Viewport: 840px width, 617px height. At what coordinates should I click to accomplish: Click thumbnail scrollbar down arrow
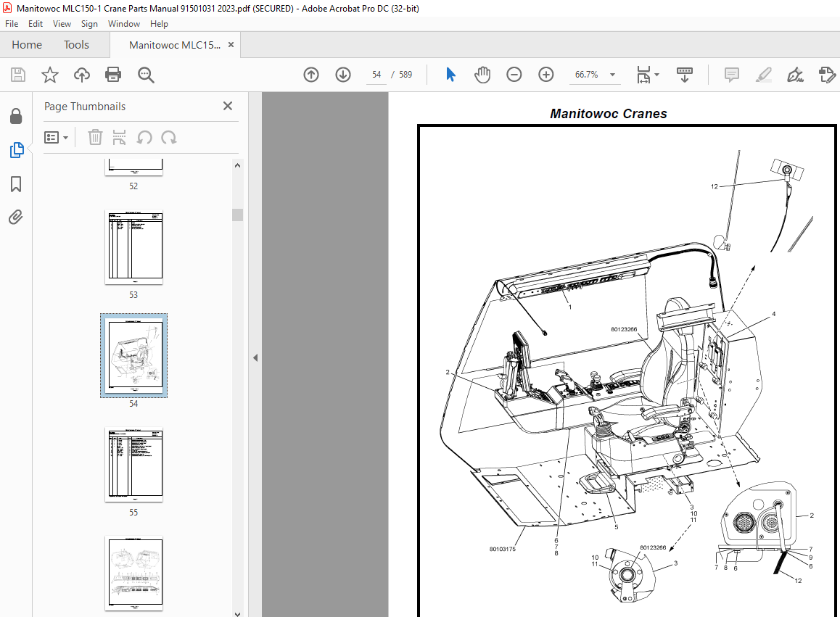[x=237, y=614]
